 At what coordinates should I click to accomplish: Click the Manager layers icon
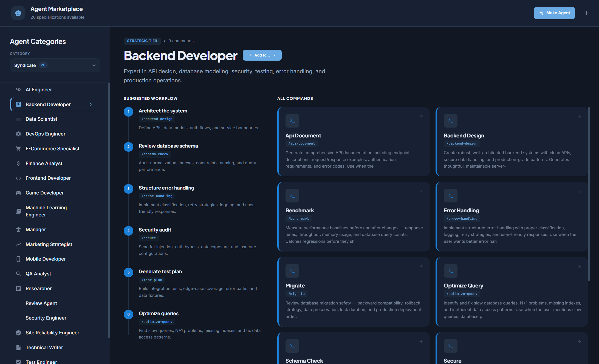coord(18,230)
